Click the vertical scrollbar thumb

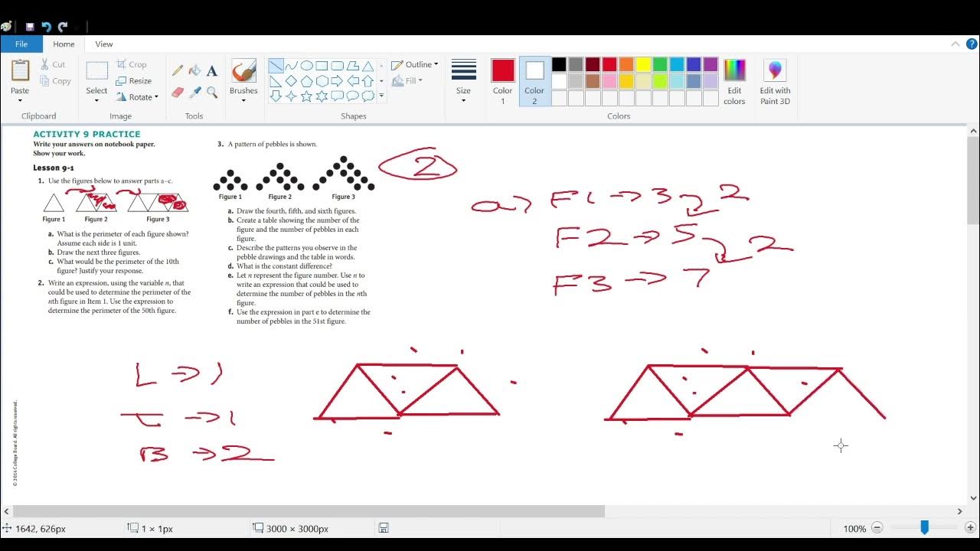coord(973,181)
